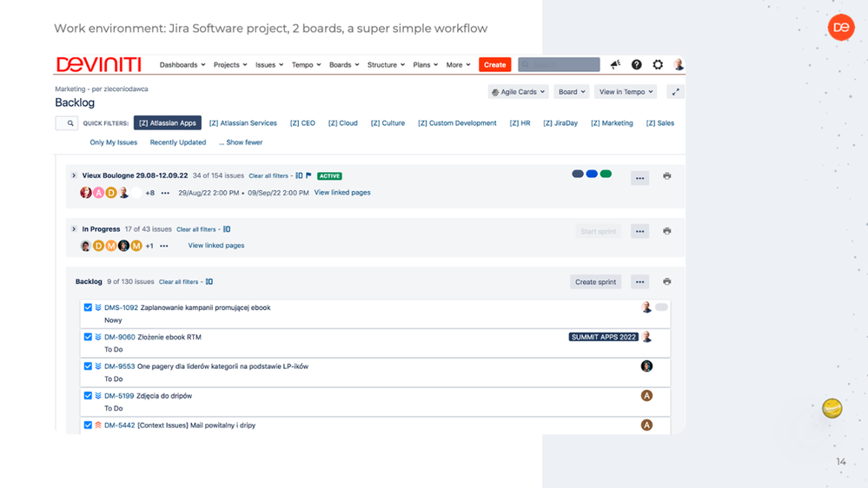The height and width of the screenshot is (488, 868).
Task: Expand the Vieux Boulogne sprint
Action: (74, 175)
